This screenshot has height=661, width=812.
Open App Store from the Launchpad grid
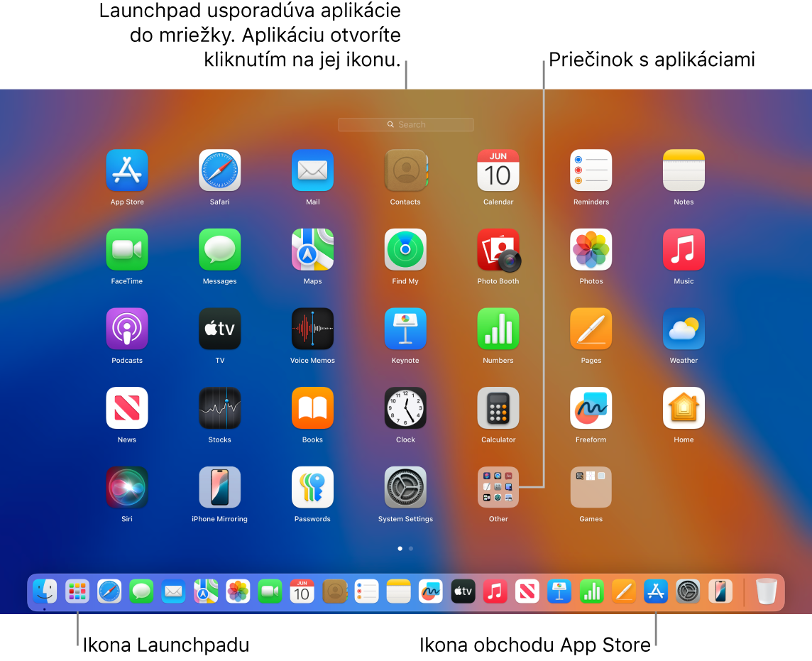pos(127,170)
